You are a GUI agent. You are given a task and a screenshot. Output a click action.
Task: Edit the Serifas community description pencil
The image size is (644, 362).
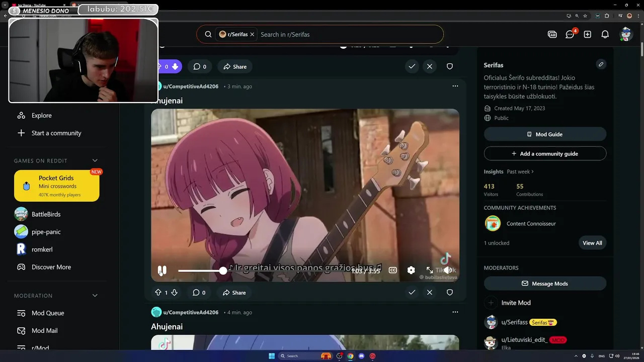[x=601, y=64]
